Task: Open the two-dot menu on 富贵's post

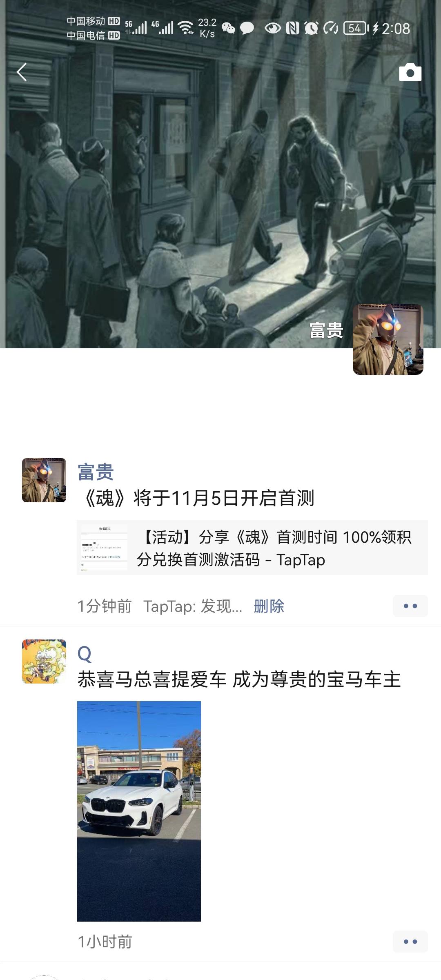Action: click(410, 606)
